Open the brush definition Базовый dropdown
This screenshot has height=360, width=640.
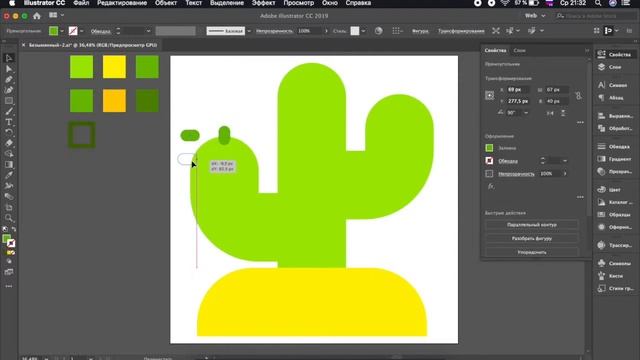pyautogui.click(x=249, y=31)
